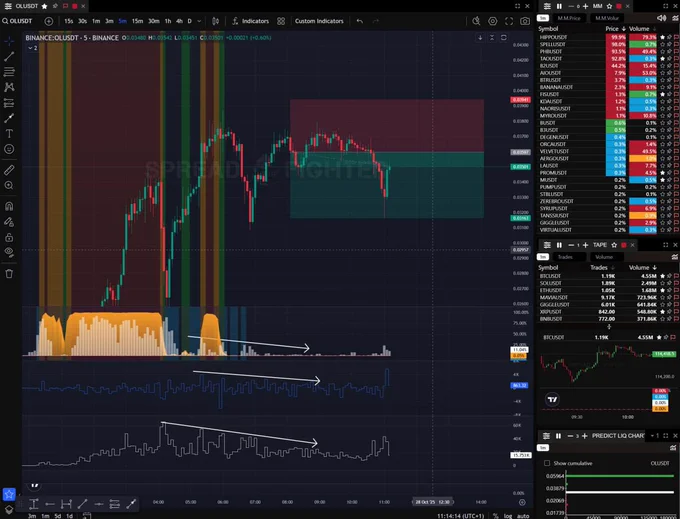Sort TAPE list by Trades column
The width and height of the screenshot is (680, 519).
click(602, 268)
